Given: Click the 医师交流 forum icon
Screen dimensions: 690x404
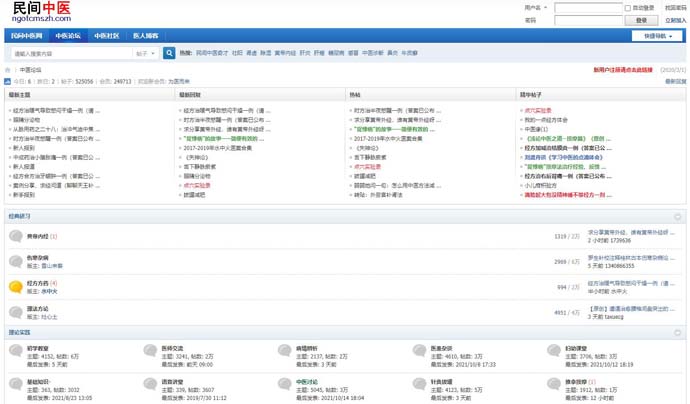Looking at the screenshot, I should pos(150,352).
